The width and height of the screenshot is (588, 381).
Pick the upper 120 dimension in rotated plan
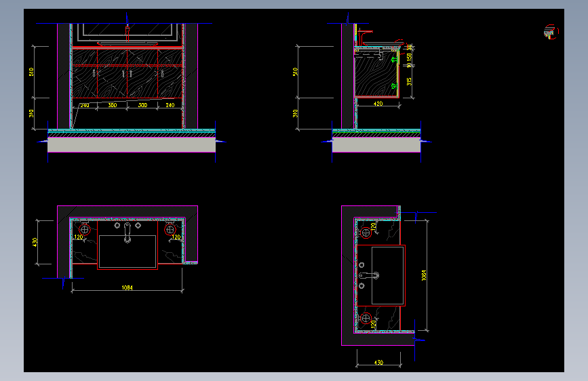point(373,226)
